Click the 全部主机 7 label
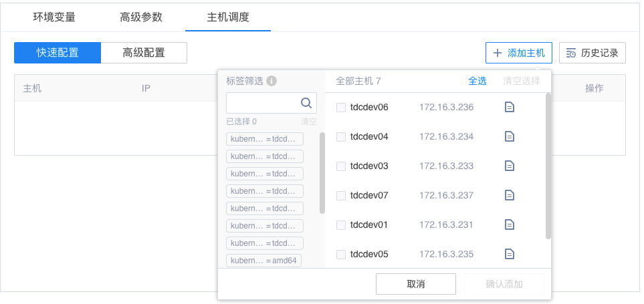Image resolution: width=644 pixels, height=304 pixels. 358,82
